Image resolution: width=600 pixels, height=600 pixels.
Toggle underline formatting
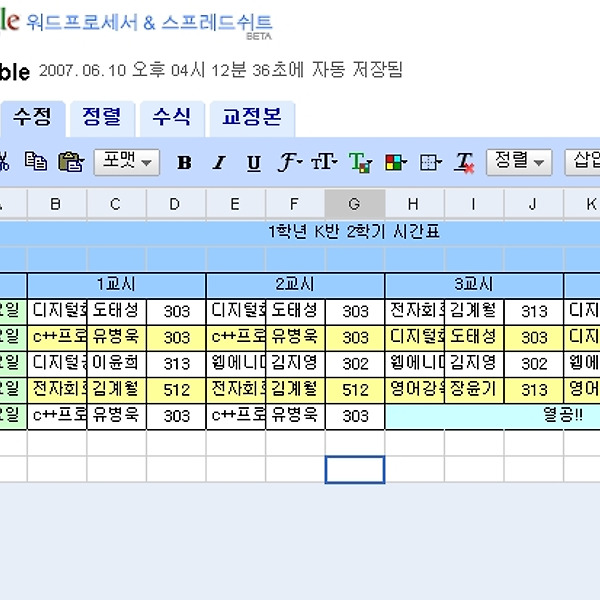(x=253, y=163)
